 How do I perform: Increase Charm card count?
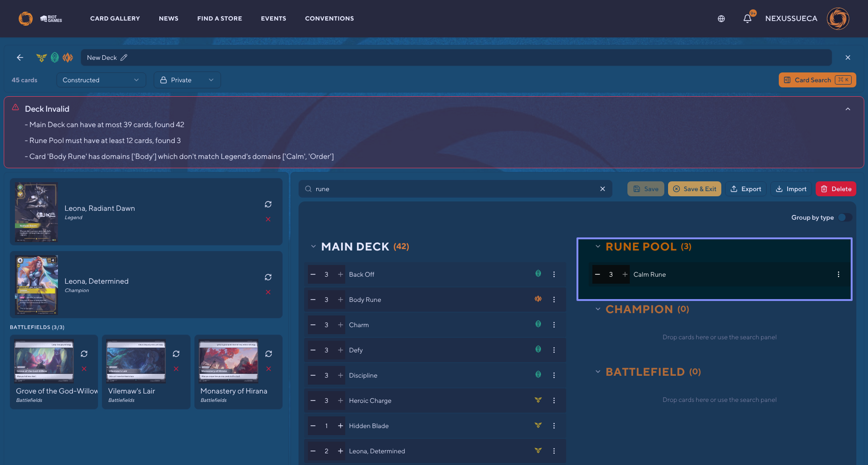[341, 325]
